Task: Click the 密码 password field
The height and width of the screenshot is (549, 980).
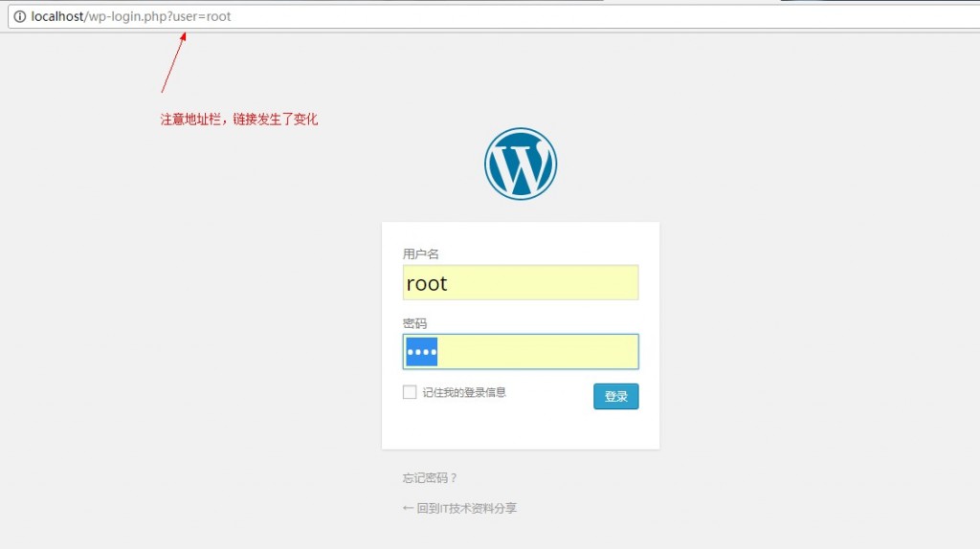Action: [x=521, y=352]
